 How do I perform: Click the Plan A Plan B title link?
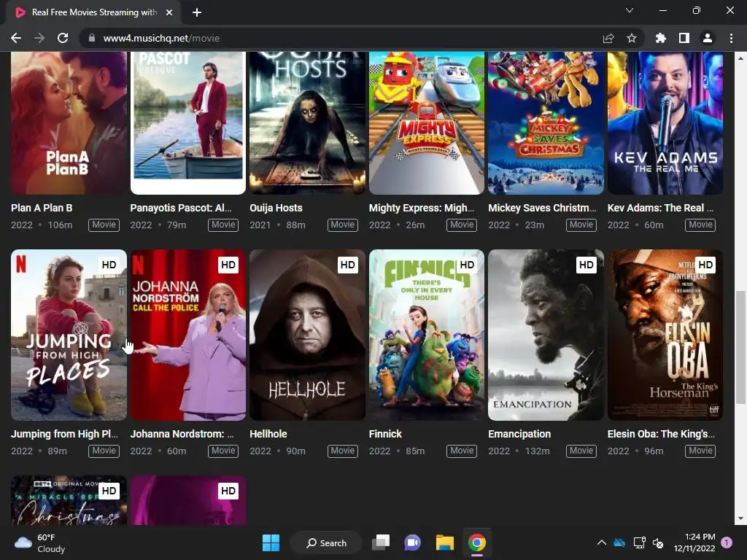(42, 208)
